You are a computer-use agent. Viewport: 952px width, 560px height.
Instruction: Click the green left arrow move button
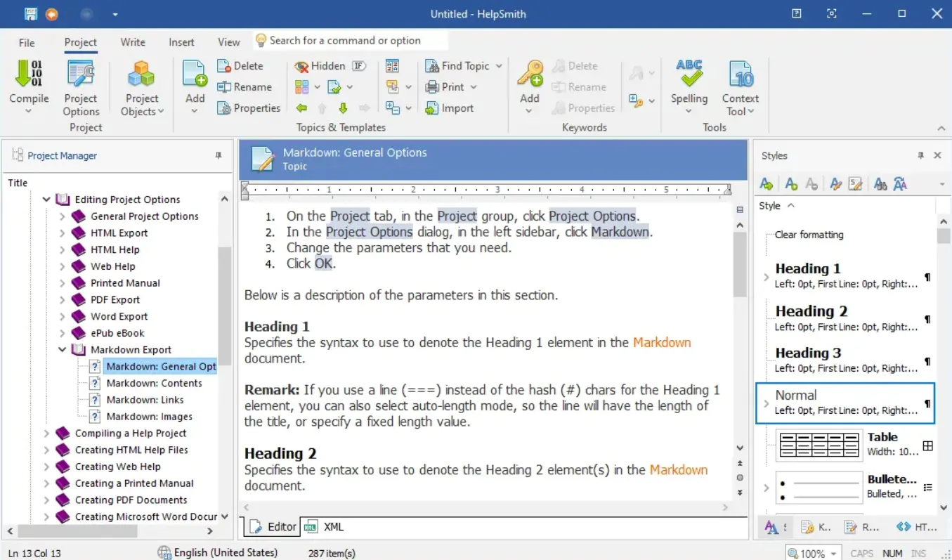(301, 108)
